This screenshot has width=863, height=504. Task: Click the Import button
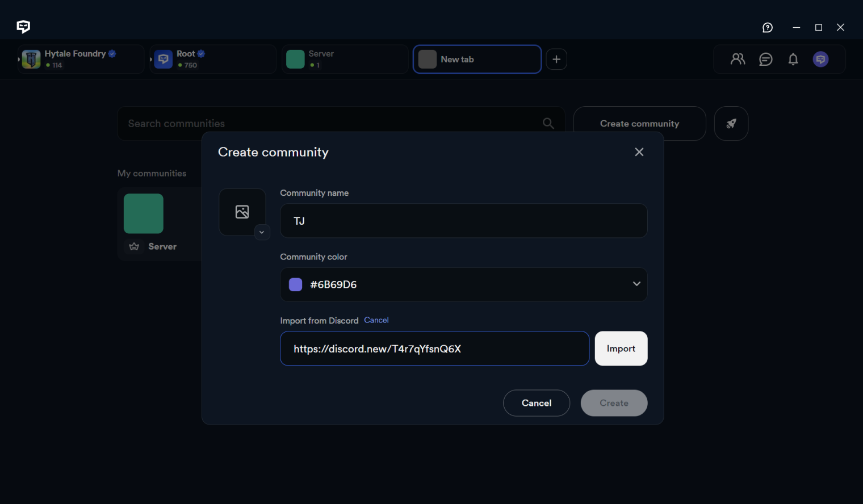click(621, 348)
